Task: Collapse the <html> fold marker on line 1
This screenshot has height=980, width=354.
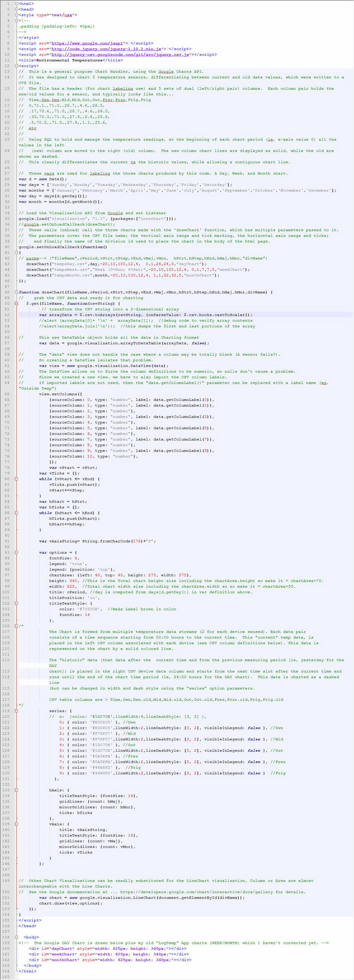Action: click(x=16, y=3)
